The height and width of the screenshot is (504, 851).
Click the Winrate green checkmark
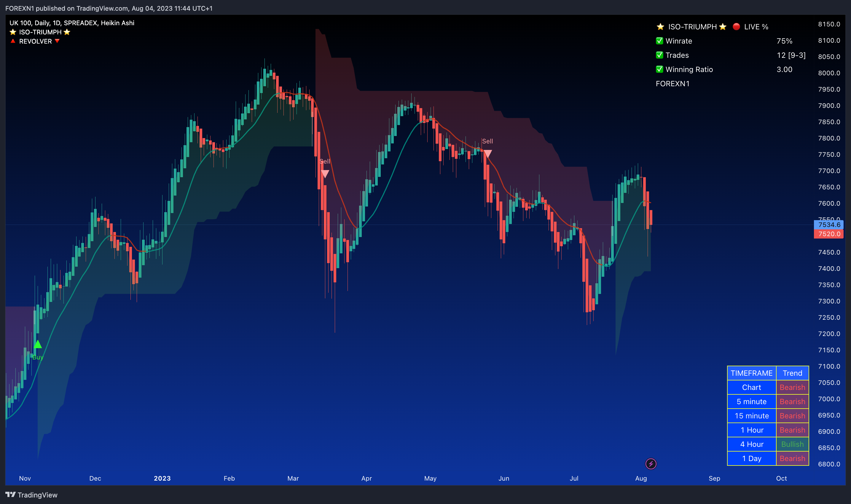point(659,41)
